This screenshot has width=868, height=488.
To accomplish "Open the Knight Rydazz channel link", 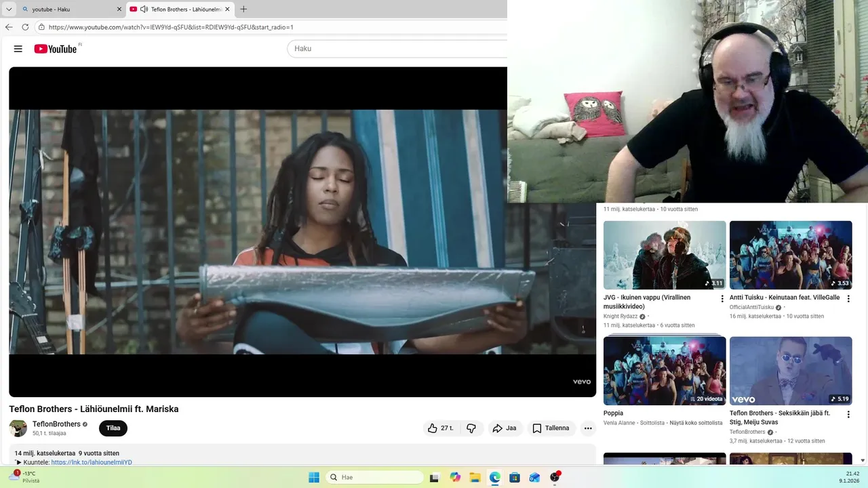I will (620, 317).
